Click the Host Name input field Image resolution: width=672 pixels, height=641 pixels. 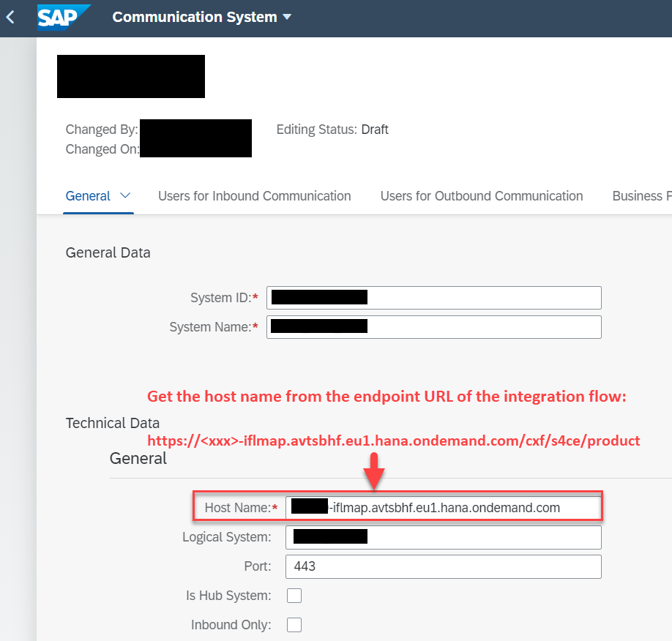tap(443, 508)
